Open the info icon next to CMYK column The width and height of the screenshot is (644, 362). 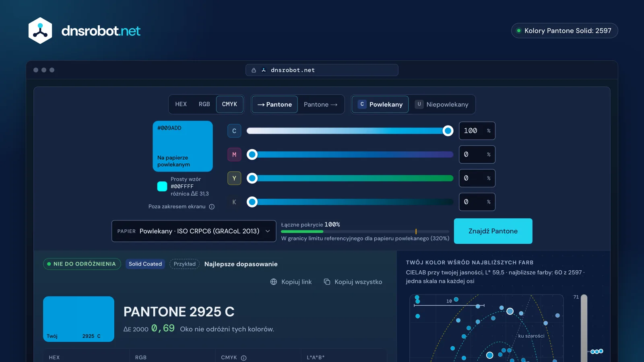point(244,358)
